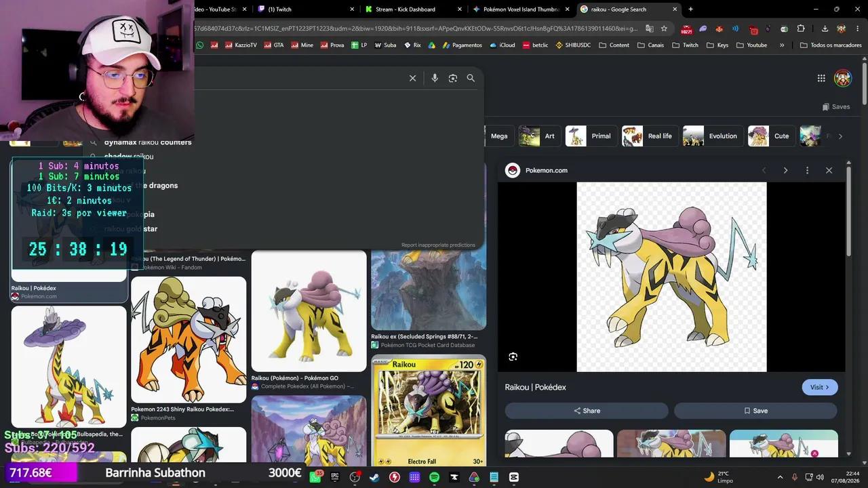
Task: Open the Raikou Electro Fall card image
Action: pyautogui.click(x=429, y=410)
